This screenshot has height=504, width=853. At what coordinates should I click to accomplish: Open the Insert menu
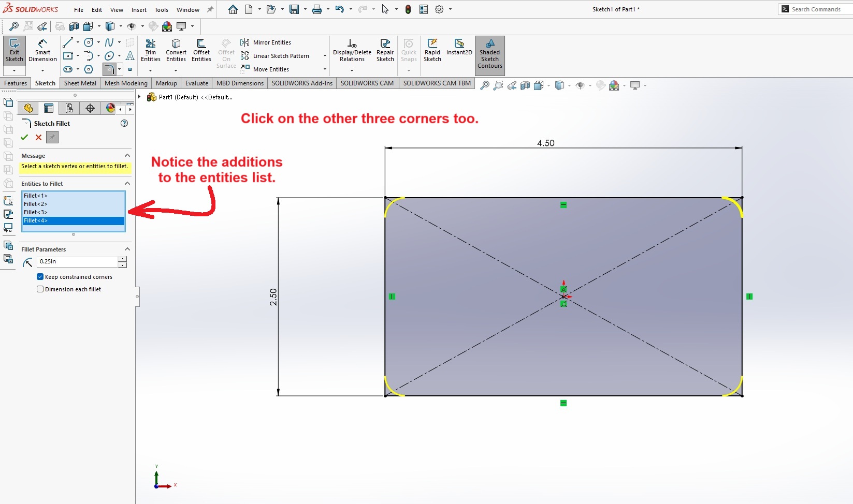pyautogui.click(x=139, y=10)
